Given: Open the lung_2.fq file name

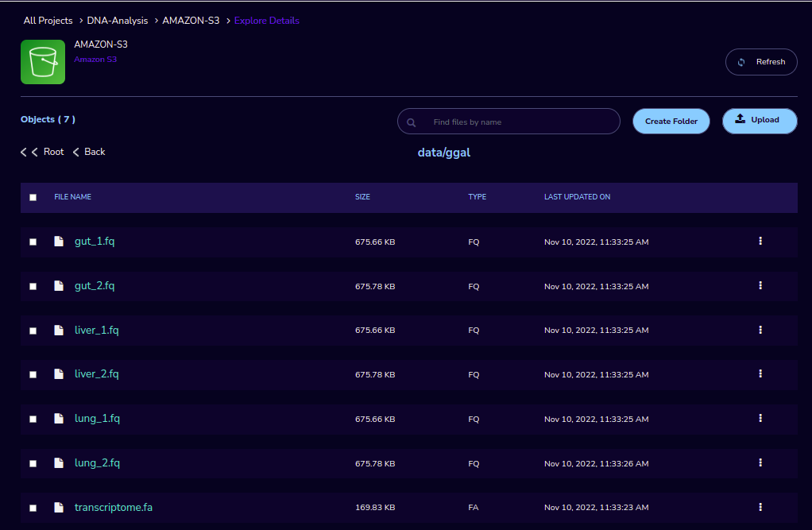Looking at the screenshot, I should pos(97,463).
